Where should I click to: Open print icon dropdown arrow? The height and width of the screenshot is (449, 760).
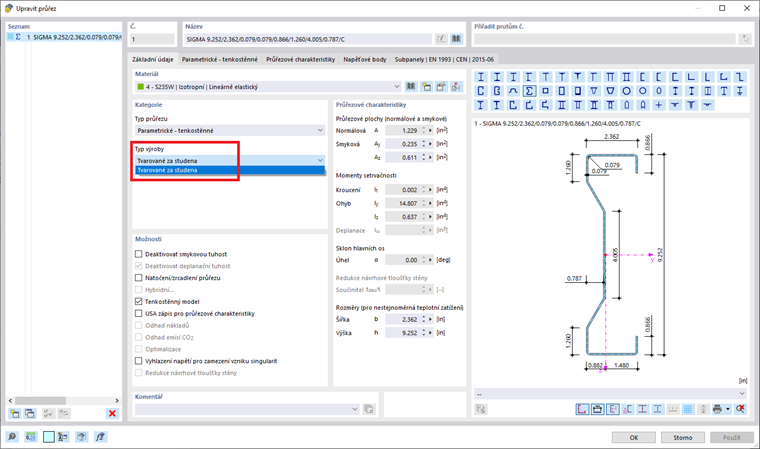[728, 409]
